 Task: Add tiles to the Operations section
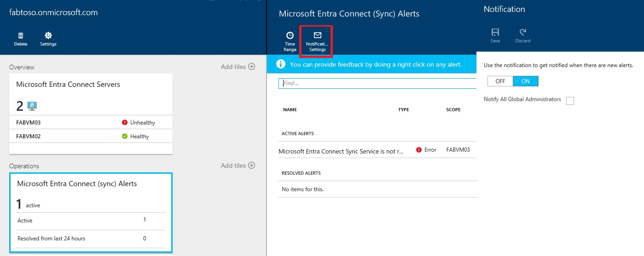coord(238,165)
